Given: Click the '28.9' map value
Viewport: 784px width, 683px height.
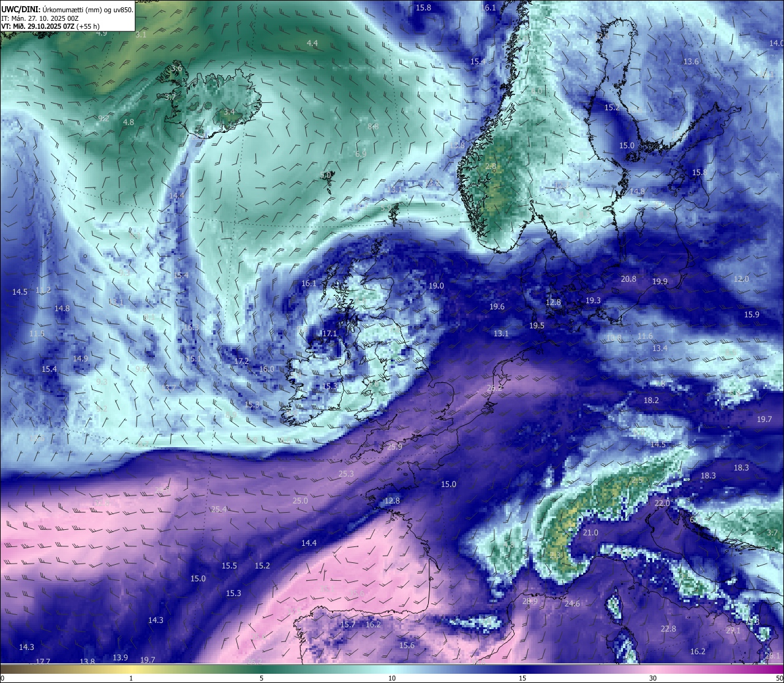Looking at the screenshot, I should tap(530, 602).
